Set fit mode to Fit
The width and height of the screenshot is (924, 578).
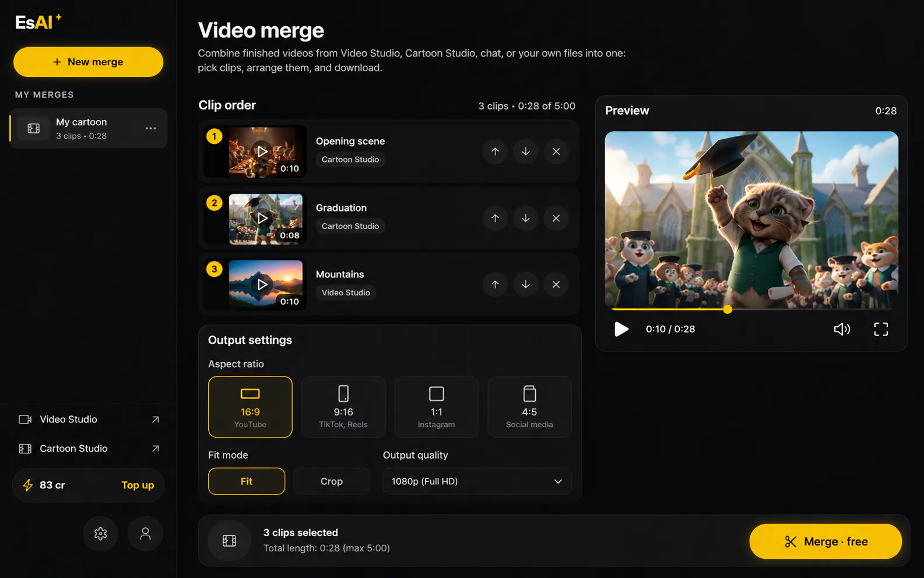247,481
